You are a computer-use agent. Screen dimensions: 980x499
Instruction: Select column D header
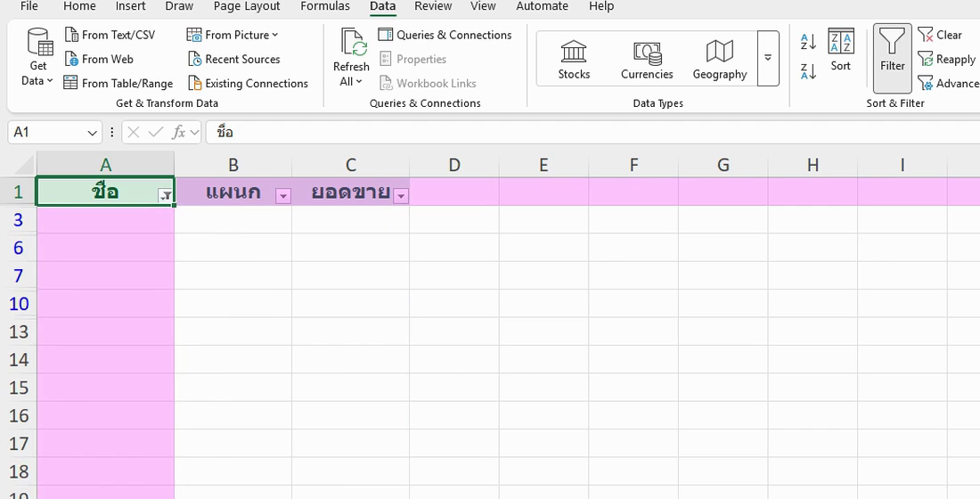(454, 165)
